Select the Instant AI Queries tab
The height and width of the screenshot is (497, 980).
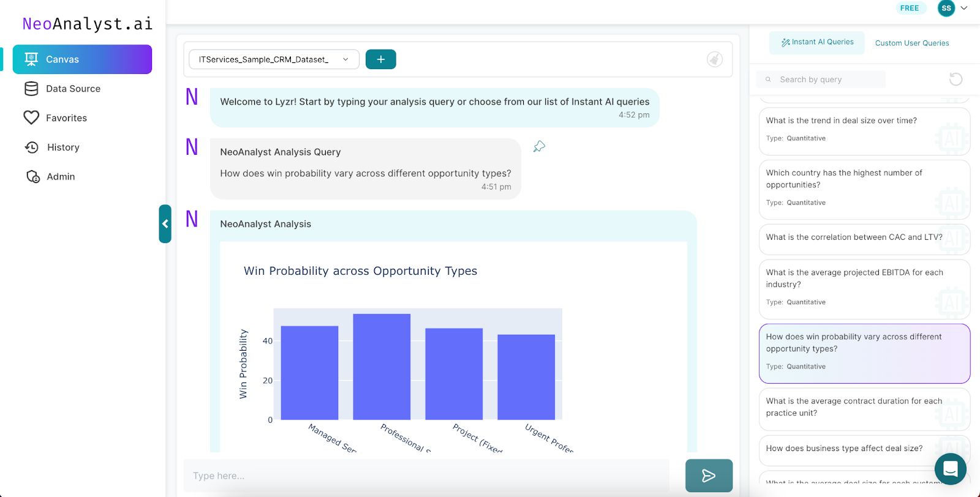tap(817, 42)
